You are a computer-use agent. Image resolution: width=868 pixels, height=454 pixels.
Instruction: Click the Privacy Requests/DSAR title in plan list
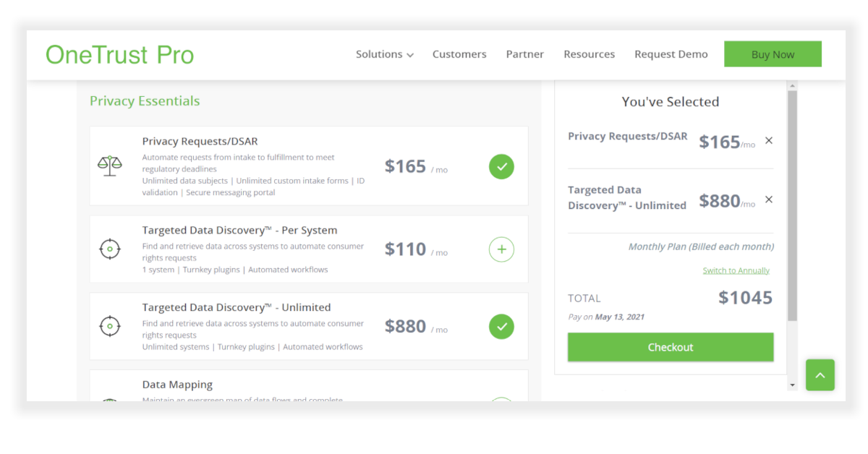pyautogui.click(x=200, y=142)
